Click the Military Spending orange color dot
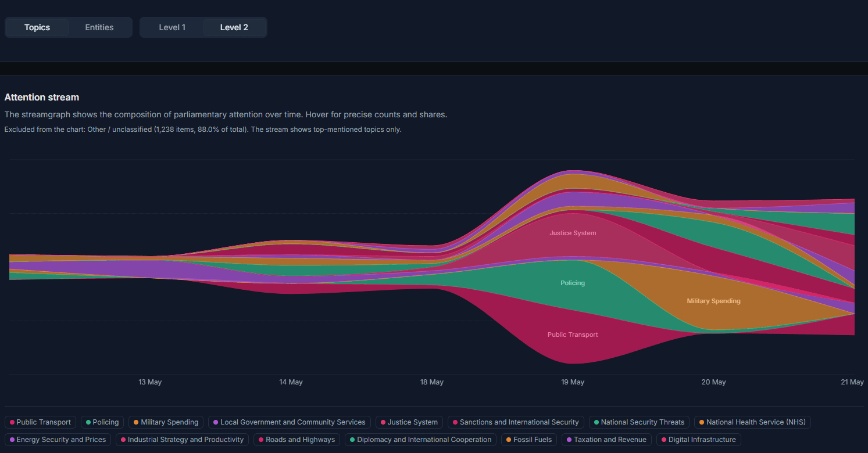Image resolution: width=868 pixels, height=453 pixels. [136, 422]
